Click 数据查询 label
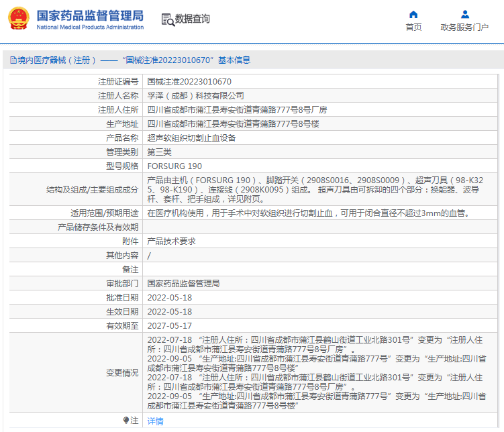Viewport: 504px width, 432px height. (x=192, y=19)
